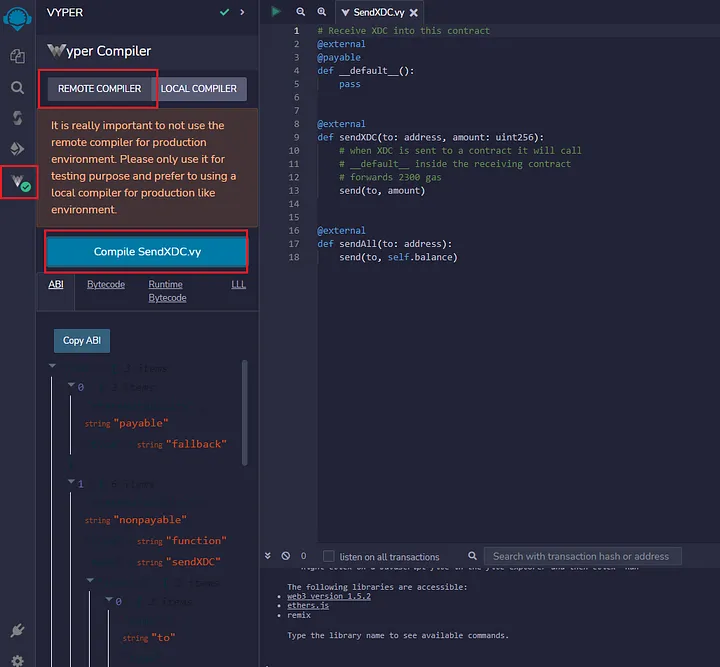Click the "function" string value

click(196, 541)
